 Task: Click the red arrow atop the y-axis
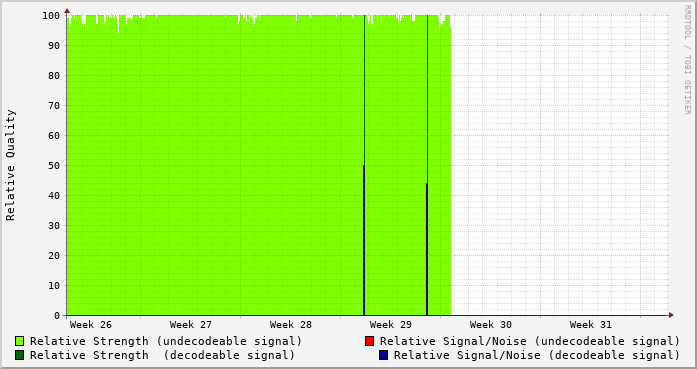(67, 11)
